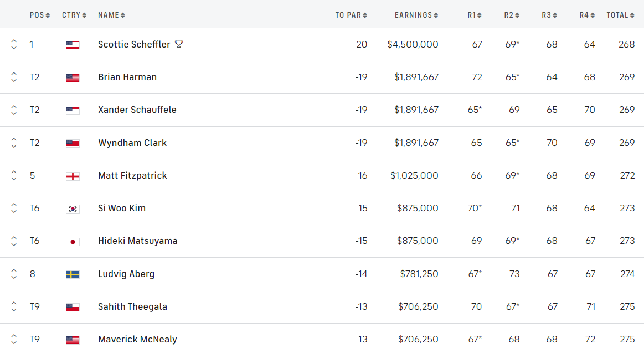Sort players by the NAME header

111,15
